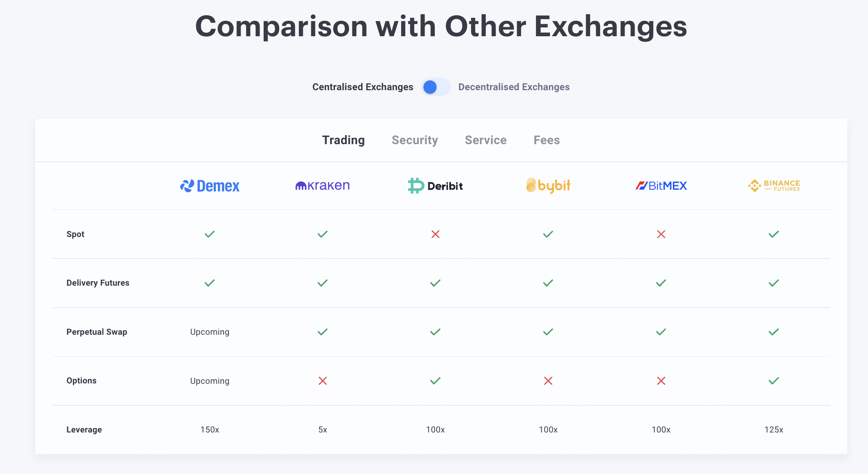Click the Kraken logo
The image size is (868, 474).
point(322,185)
